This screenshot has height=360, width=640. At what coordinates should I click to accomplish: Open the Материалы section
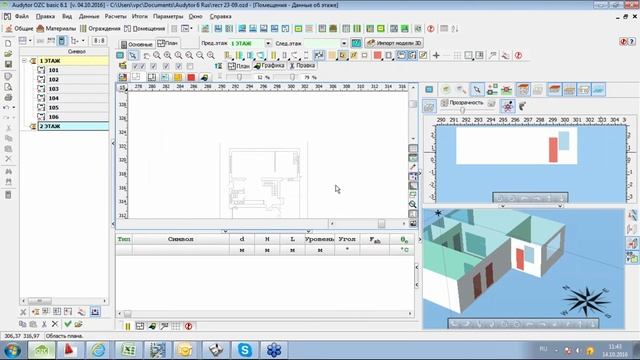click(56, 29)
